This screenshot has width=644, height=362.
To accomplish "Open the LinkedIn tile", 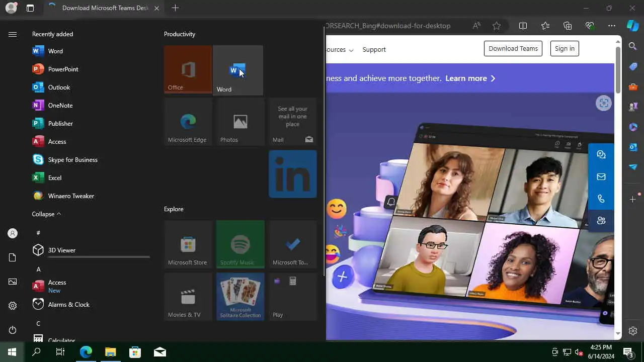I will click(x=293, y=174).
